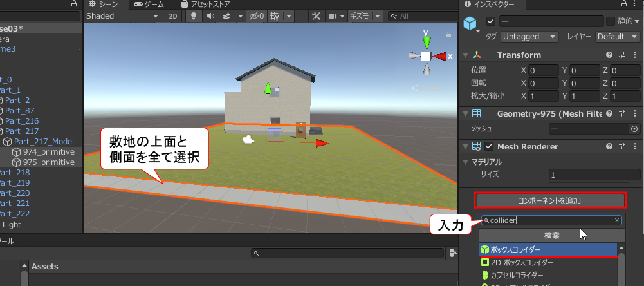Switch to the ゲーム tab
Viewport: 644px width, 286px height.
tap(148, 4)
